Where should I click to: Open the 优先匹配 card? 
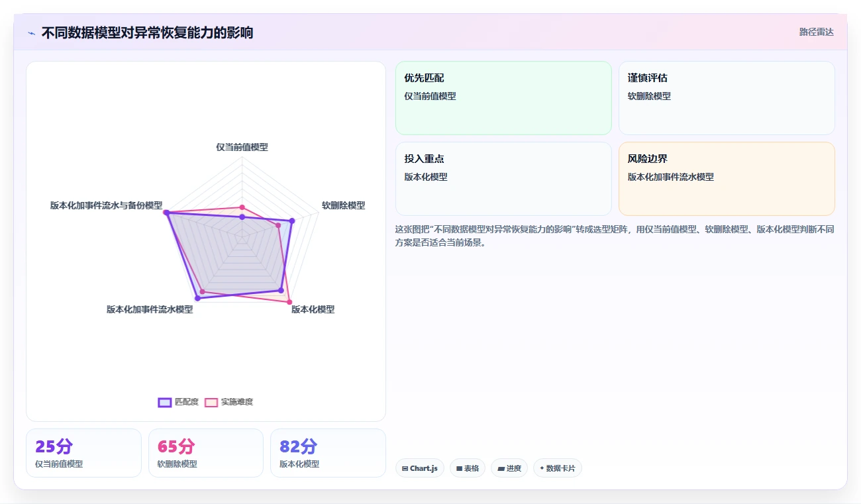[503, 98]
